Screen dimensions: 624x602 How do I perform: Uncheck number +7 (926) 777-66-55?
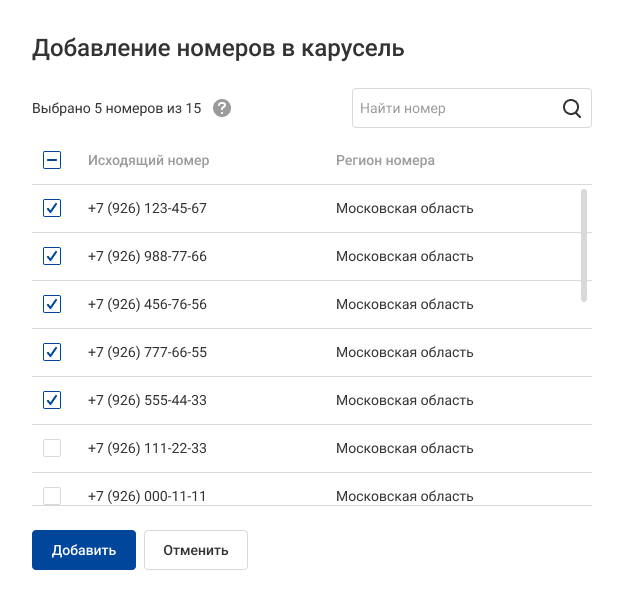click(52, 352)
